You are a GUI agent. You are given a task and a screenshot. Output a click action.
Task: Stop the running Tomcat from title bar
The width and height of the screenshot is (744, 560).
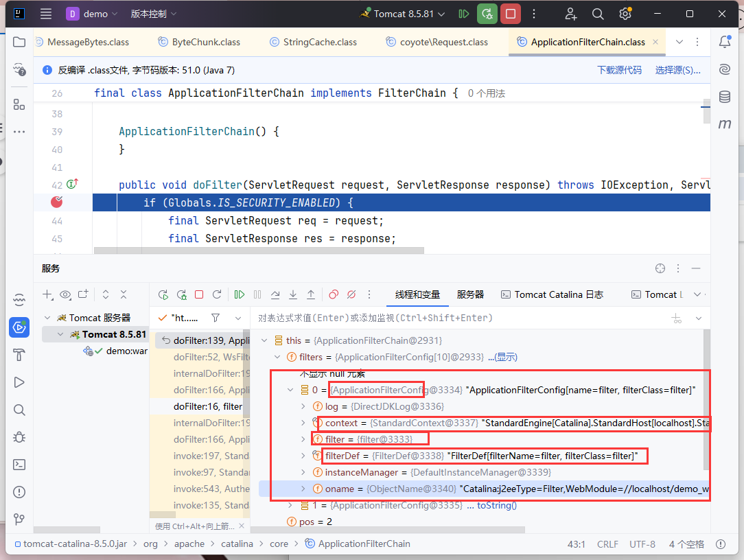[x=509, y=14]
